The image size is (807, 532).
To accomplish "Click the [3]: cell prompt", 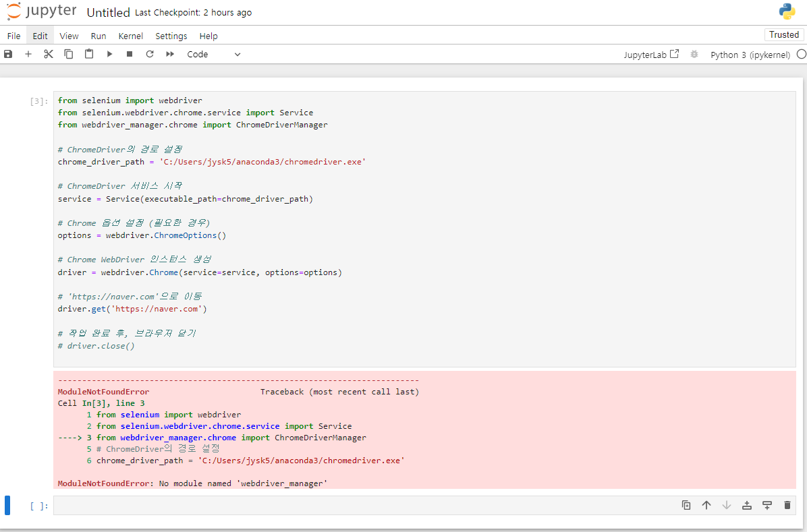I will 39,101.
